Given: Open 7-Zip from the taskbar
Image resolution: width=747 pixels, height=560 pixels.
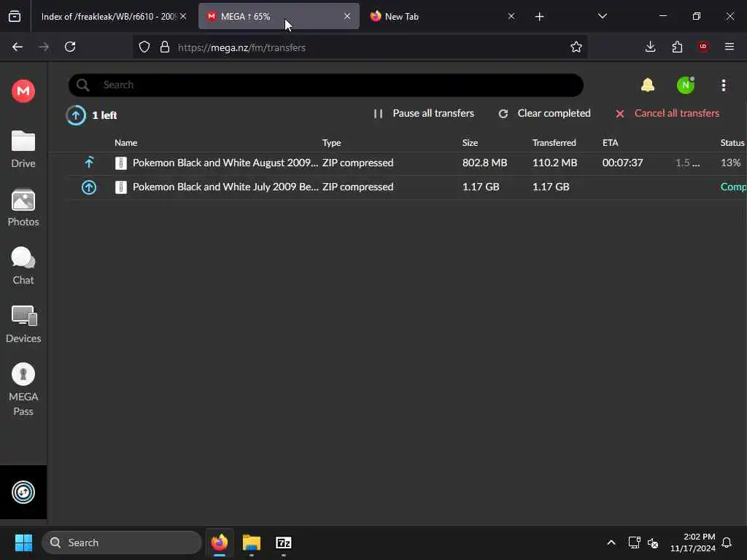Looking at the screenshot, I should point(284,542).
